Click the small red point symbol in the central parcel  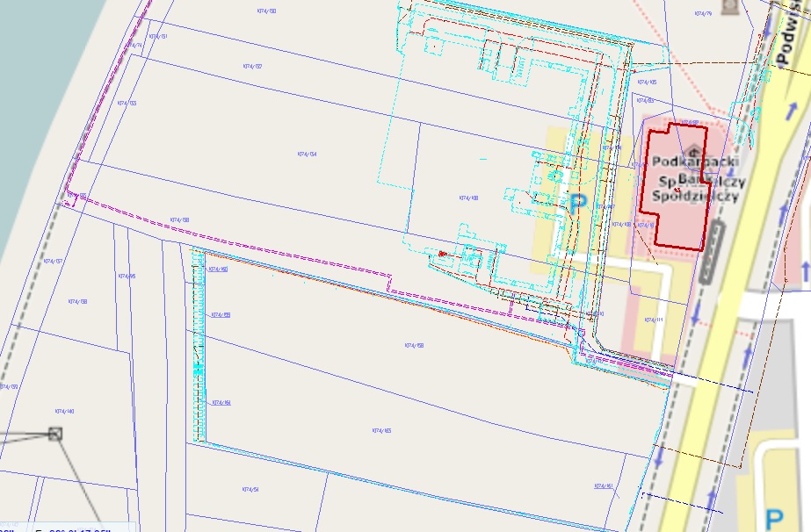click(442, 254)
